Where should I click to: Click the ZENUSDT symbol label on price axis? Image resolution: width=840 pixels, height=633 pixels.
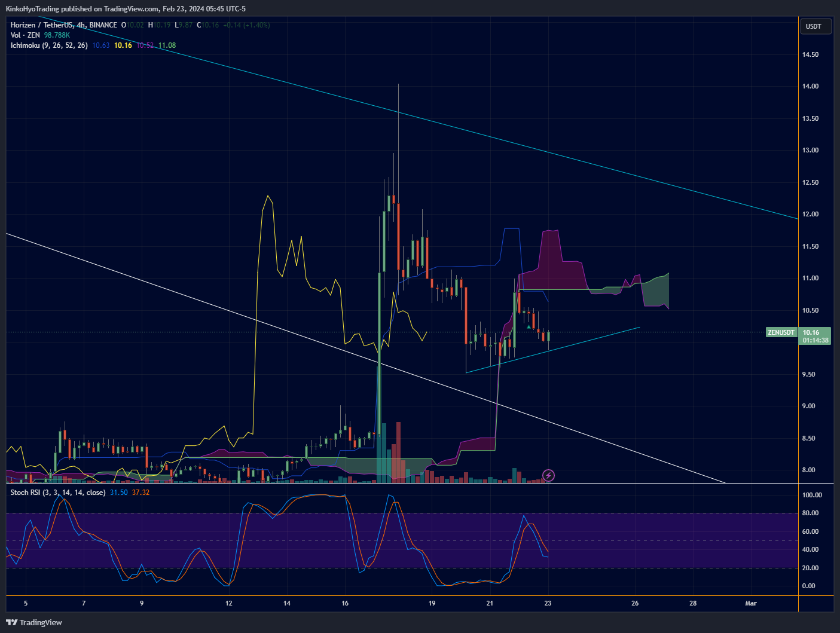(x=781, y=332)
